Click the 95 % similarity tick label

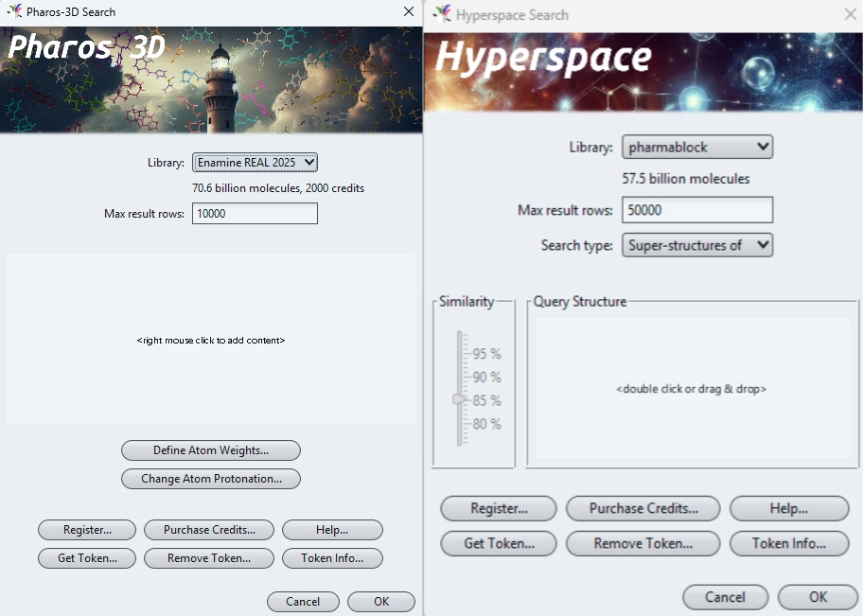coord(486,354)
